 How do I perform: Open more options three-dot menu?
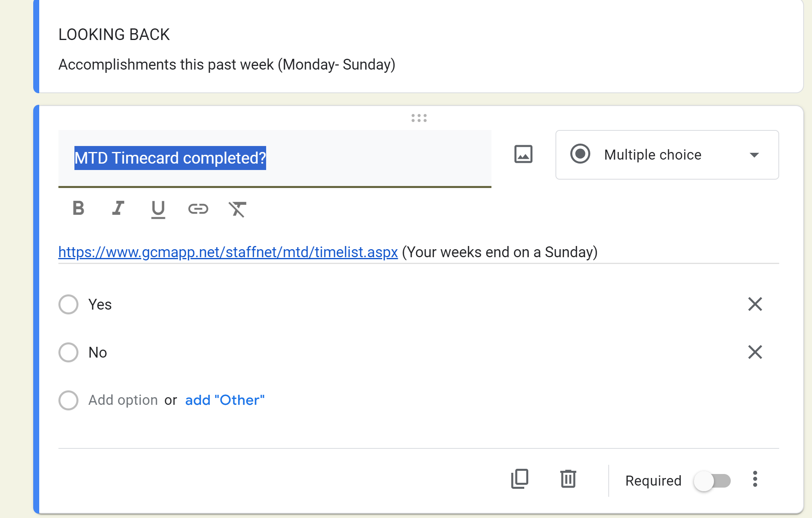pyautogui.click(x=755, y=479)
